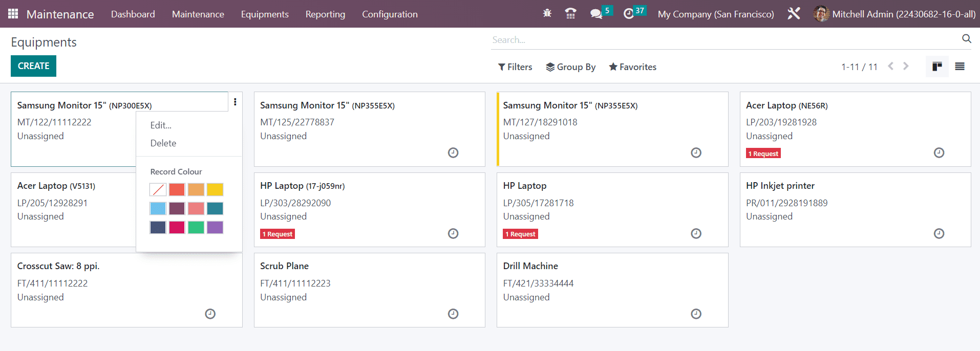Go to next page arrow
980x351 pixels.
[x=906, y=66]
